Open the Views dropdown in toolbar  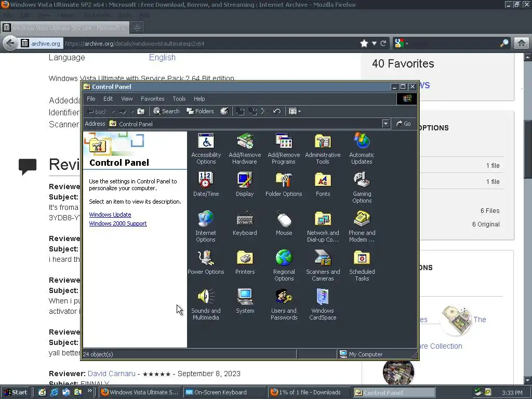295,111
